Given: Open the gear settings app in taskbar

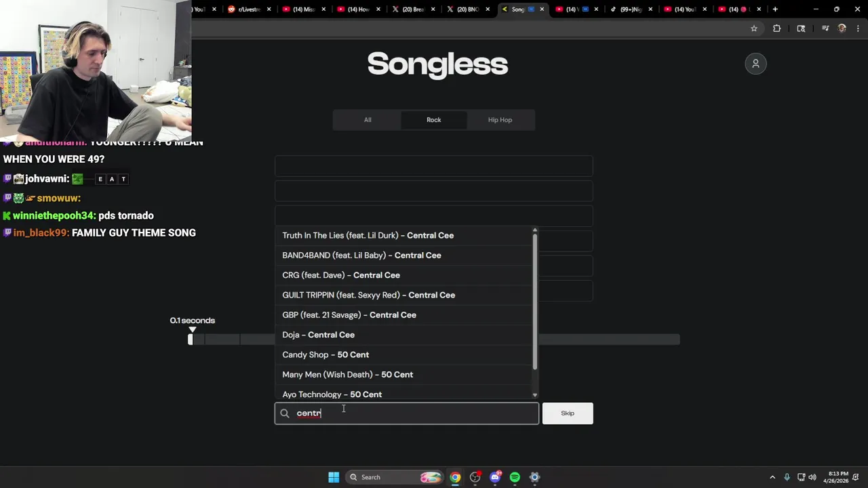Looking at the screenshot, I should click(534, 477).
